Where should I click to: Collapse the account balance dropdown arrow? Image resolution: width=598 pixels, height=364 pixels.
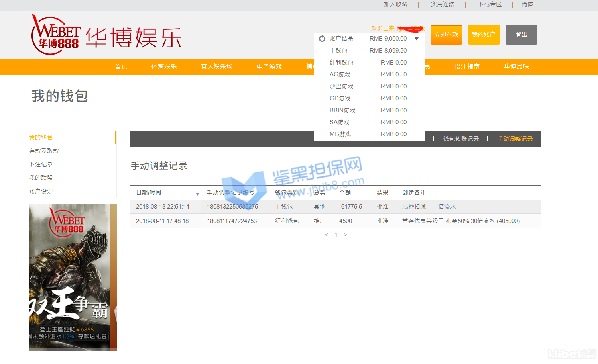coord(417,39)
